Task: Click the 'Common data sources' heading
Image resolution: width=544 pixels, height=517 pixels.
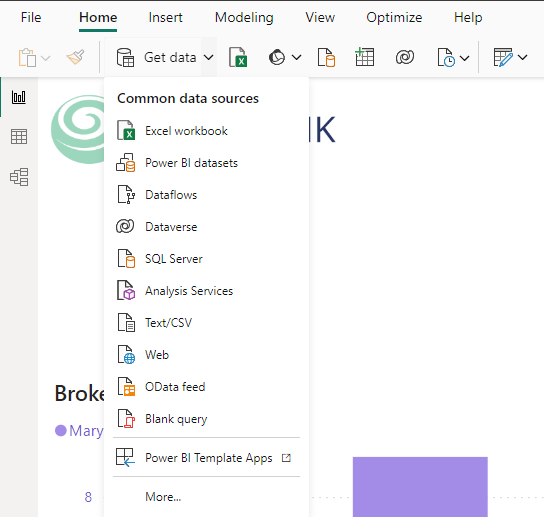Action: click(188, 99)
